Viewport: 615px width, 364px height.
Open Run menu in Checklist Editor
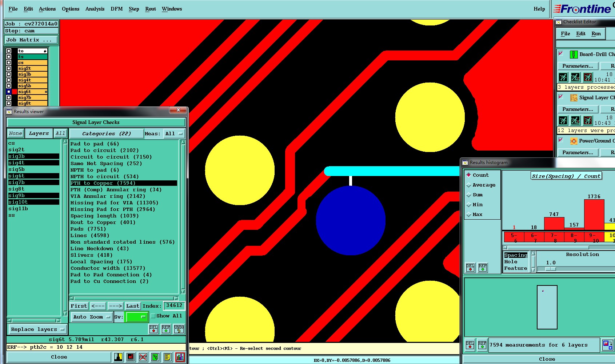click(596, 33)
